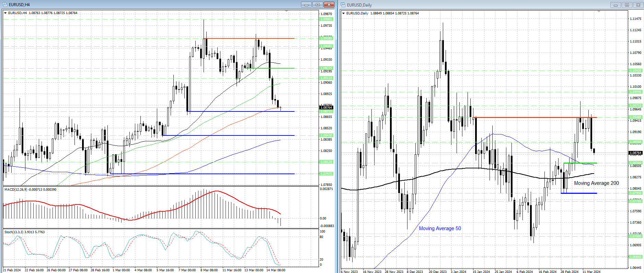Click the green 1.09485 level label on H4
This screenshot has height=273, width=644.
(x=326, y=46)
